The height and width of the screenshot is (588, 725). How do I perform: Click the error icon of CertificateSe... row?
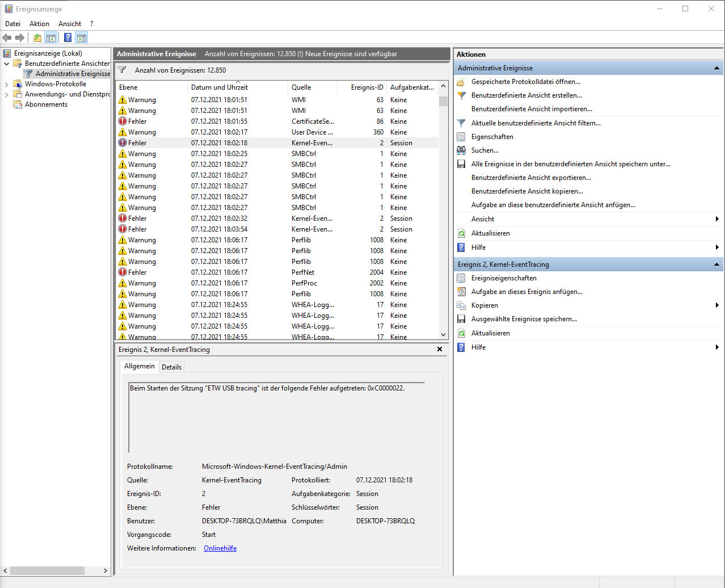(123, 121)
